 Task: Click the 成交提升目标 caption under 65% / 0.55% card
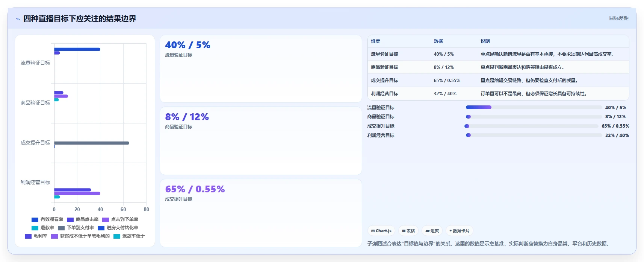[x=178, y=199]
